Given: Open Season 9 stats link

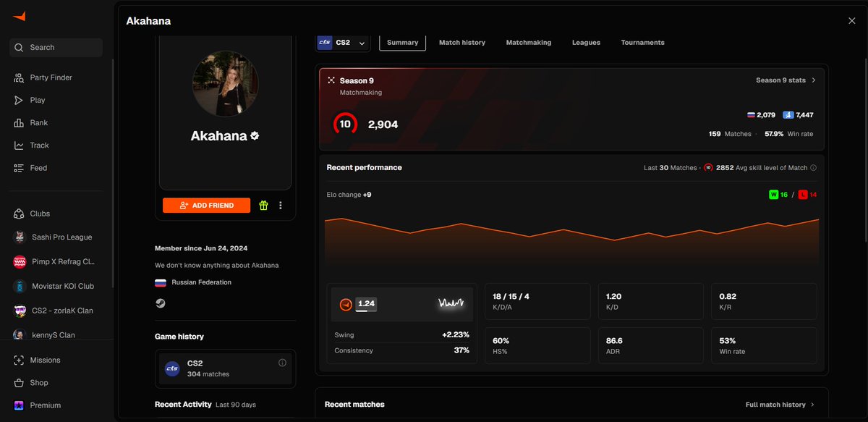Looking at the screenshot, I should coord(786,80).
